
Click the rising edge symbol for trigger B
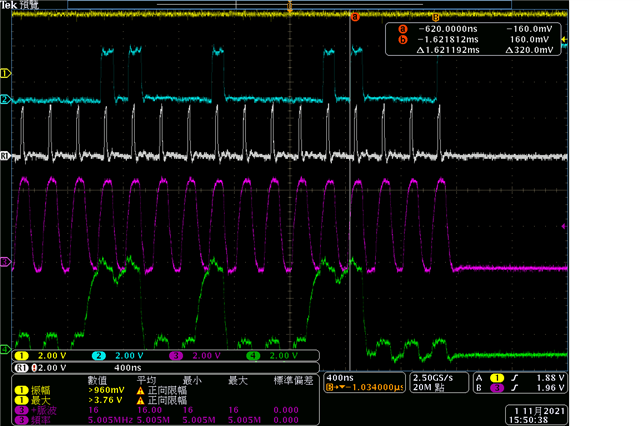[515, 388]
